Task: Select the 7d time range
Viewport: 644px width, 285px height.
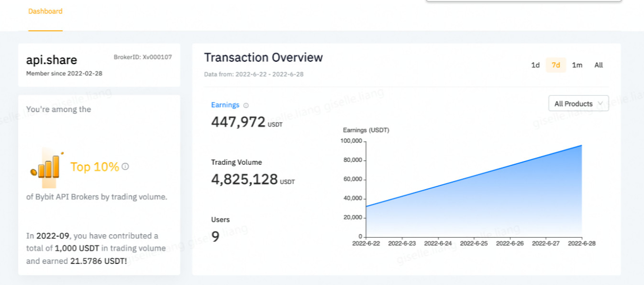Action: 556,65
